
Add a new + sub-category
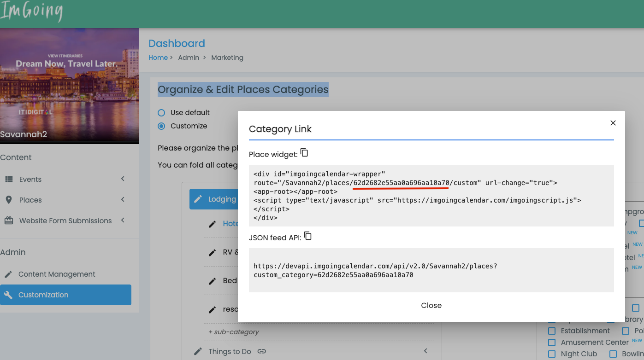click(234, 332)
